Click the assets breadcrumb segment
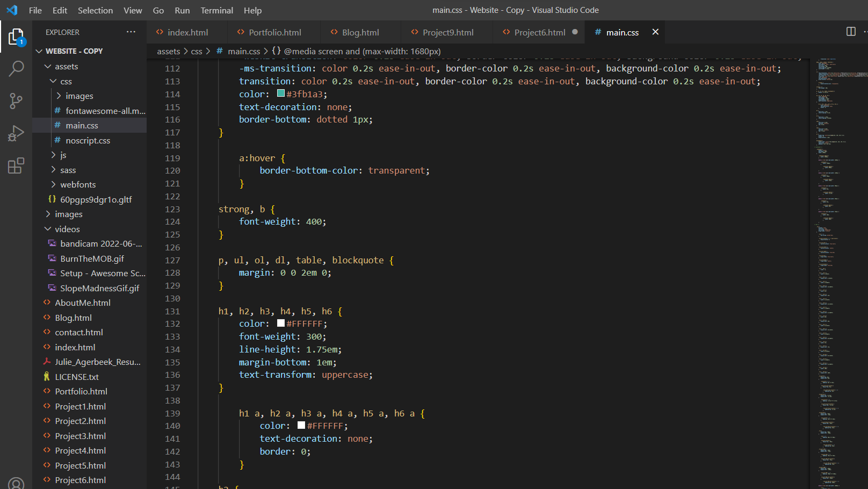Image resolution: width=868 pixels, height=489 pixels. coord(168,51)
